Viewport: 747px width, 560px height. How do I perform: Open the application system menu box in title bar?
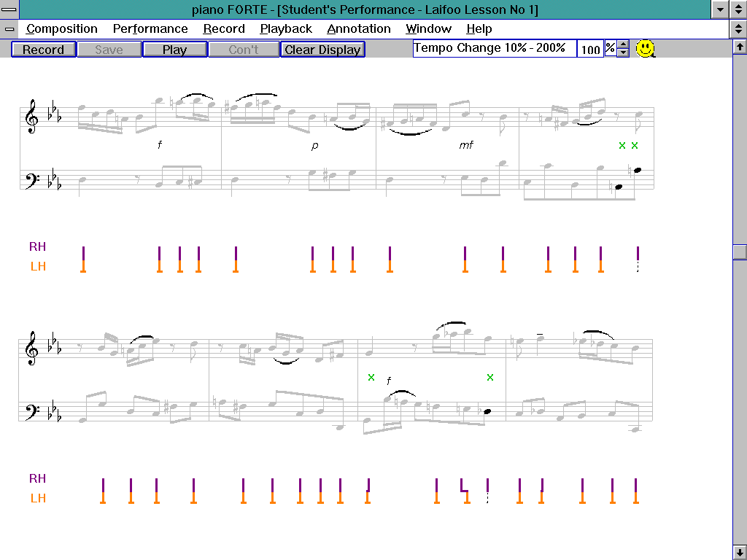pos(9,9)
